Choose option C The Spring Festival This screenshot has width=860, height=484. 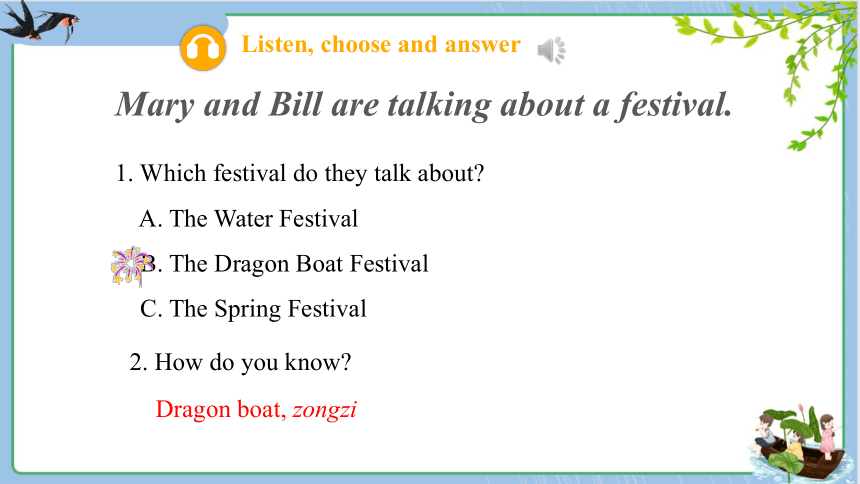pos(253,309)
